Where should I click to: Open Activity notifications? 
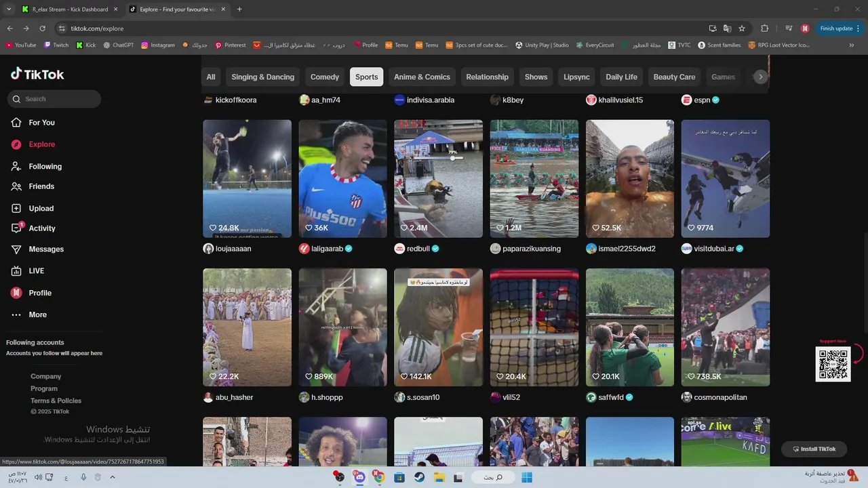(x=42, y=228)
